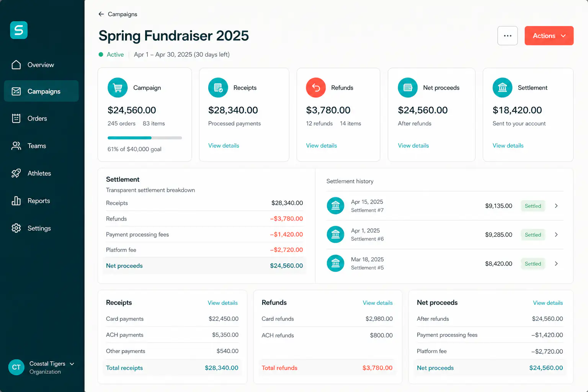The width and height of the screenshot is (588, 392).
Task: Expand Settlement #6 row chevron
Action: coord(556,235)
